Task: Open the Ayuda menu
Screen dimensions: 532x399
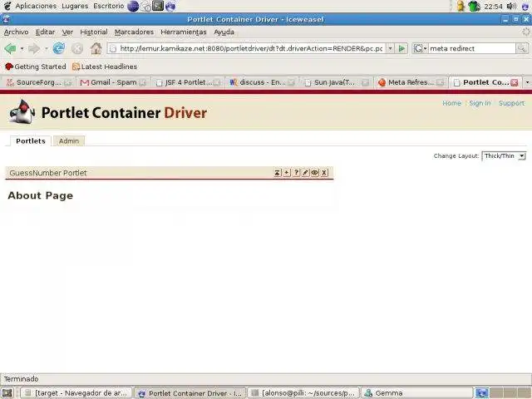Action: (x=224, y=32)
